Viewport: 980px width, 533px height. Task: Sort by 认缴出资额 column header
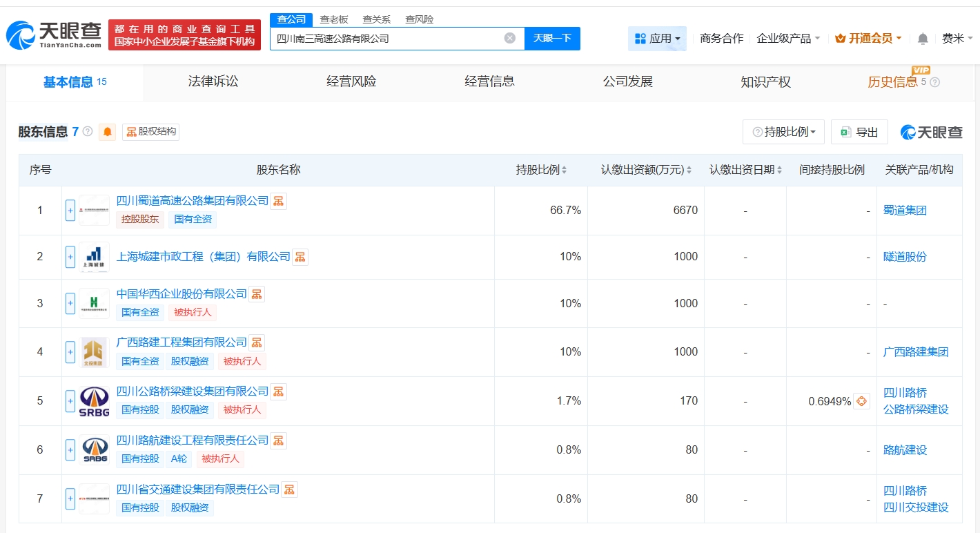tap(646, 170)
